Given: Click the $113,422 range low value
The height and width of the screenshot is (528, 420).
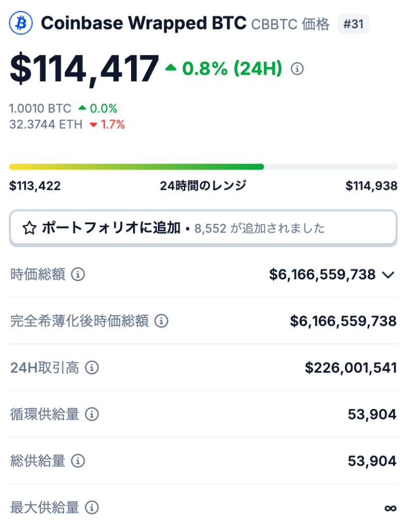Looking at the screenshot, I should pos(35,186).
